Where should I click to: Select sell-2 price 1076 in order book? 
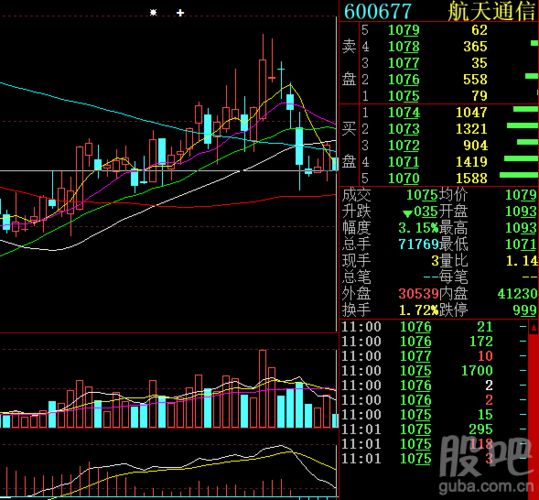point(404,79)
